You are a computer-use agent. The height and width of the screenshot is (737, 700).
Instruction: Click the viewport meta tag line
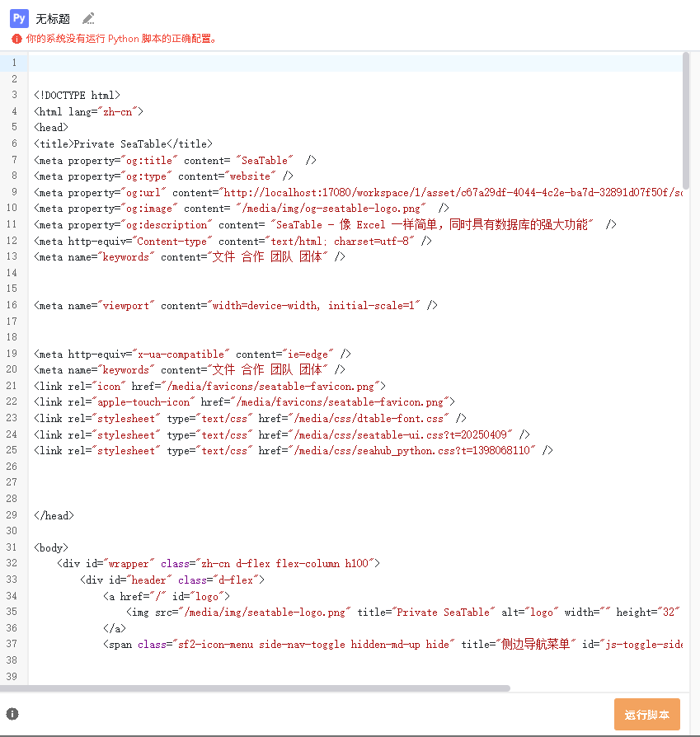(236, 305)
